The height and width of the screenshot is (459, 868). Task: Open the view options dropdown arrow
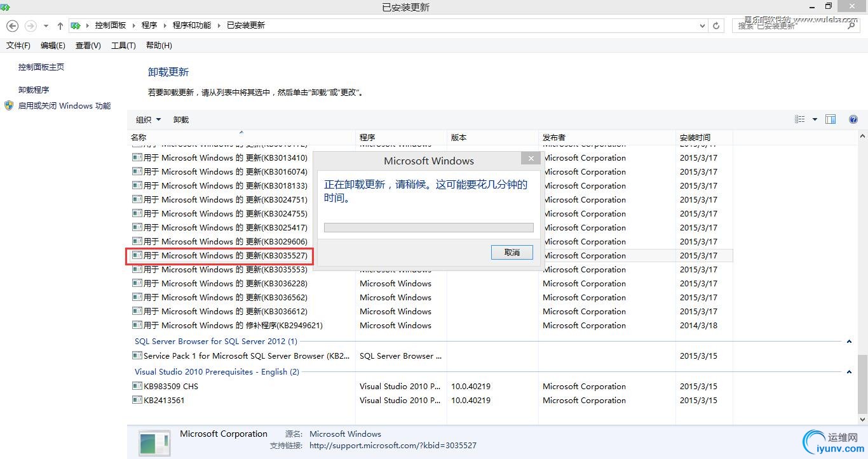pyautogui.click(x=815, y=119)
